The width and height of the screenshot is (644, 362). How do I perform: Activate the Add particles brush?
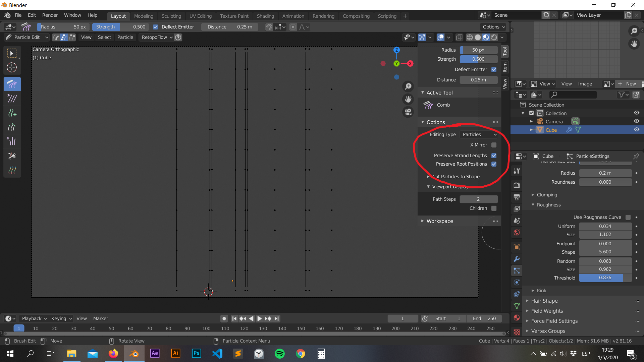click(x=12, y=113)
